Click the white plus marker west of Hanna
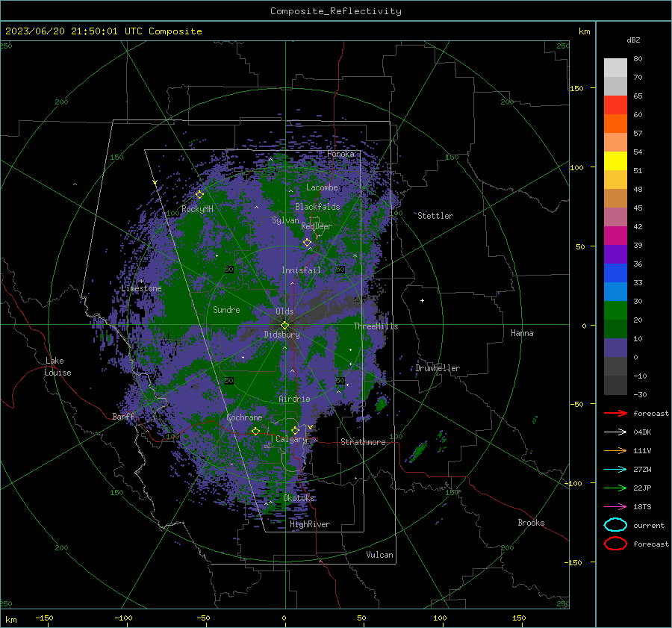 [422, 300]
